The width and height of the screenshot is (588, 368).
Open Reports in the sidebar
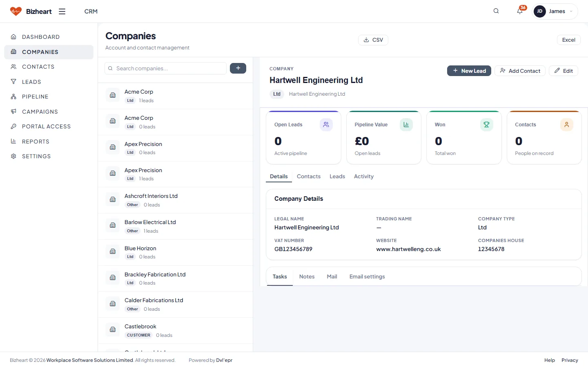click(49, 141)
